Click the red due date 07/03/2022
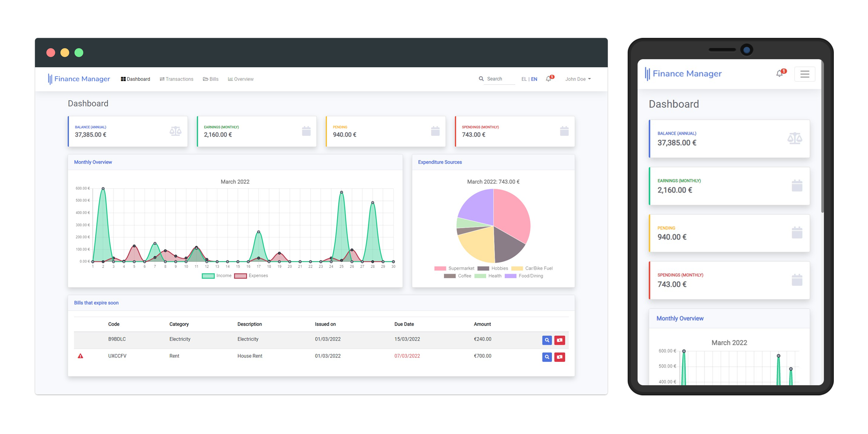 407,356
